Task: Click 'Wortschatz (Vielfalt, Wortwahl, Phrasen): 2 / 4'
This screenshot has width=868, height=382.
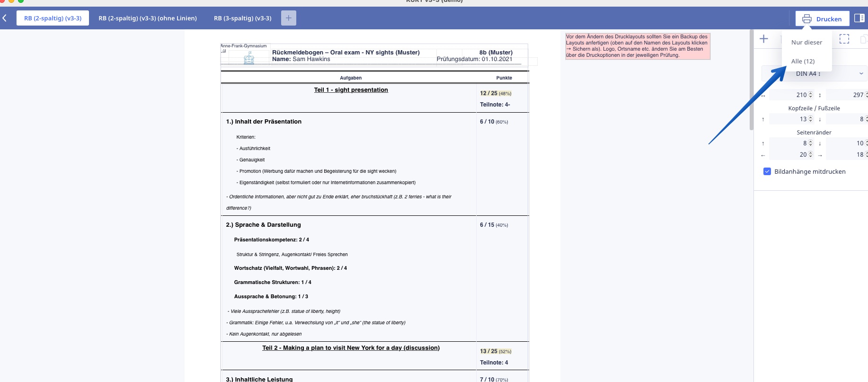Action: (290, 268)
